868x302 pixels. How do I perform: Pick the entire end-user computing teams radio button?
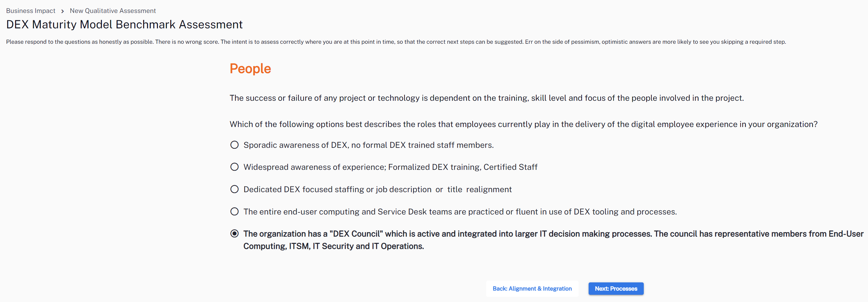(x=234, y=211)
